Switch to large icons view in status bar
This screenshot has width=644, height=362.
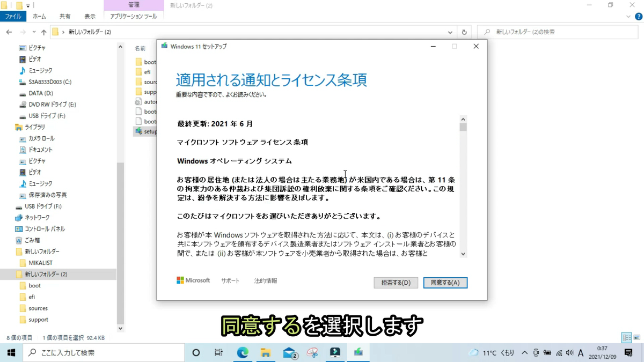click(x=637, y=338)
